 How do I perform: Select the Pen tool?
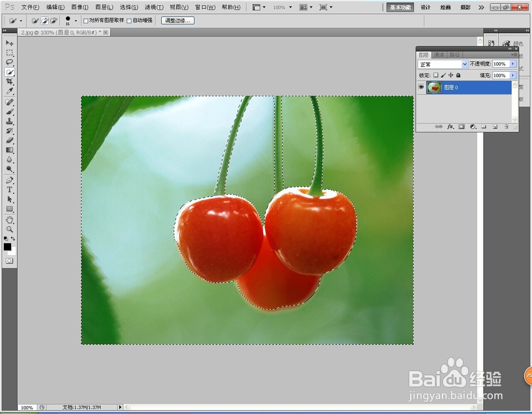10,180
